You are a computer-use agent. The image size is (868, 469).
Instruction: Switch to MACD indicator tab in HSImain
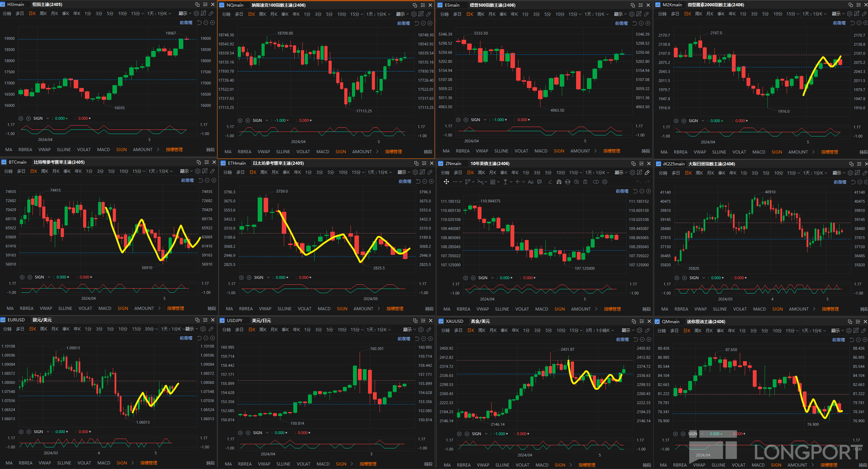coord(103,150)
